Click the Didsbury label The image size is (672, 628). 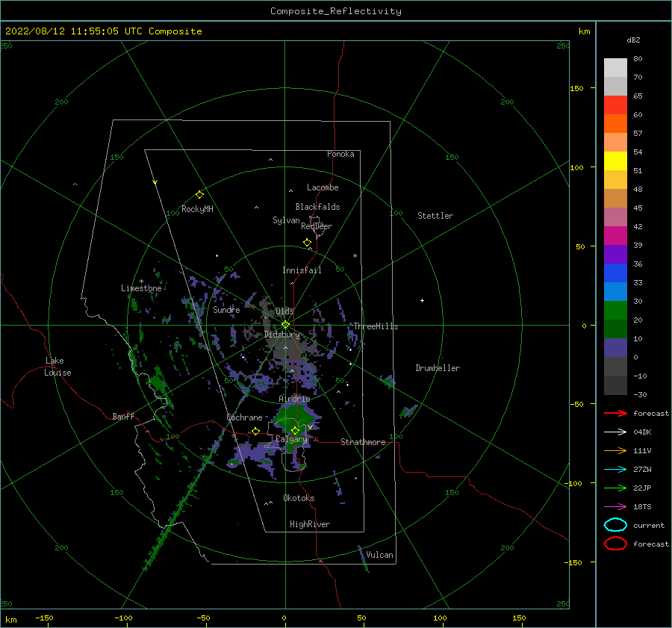[x=282, y=335]
